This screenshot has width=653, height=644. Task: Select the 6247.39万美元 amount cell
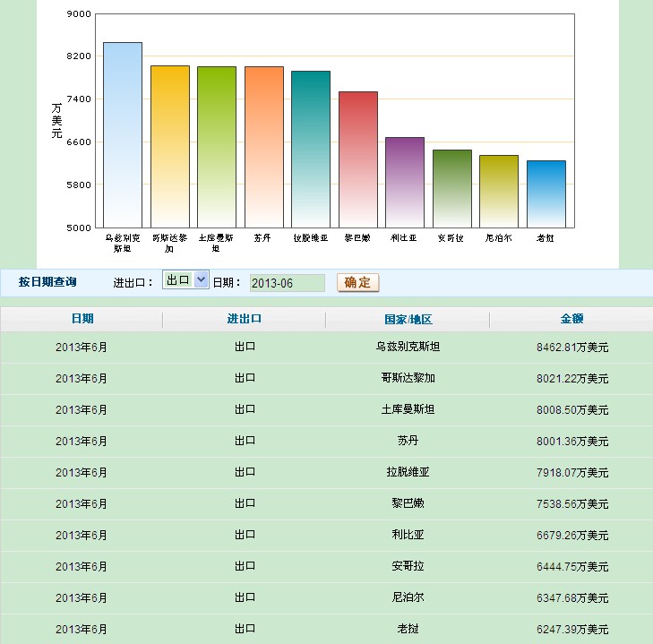571,629
